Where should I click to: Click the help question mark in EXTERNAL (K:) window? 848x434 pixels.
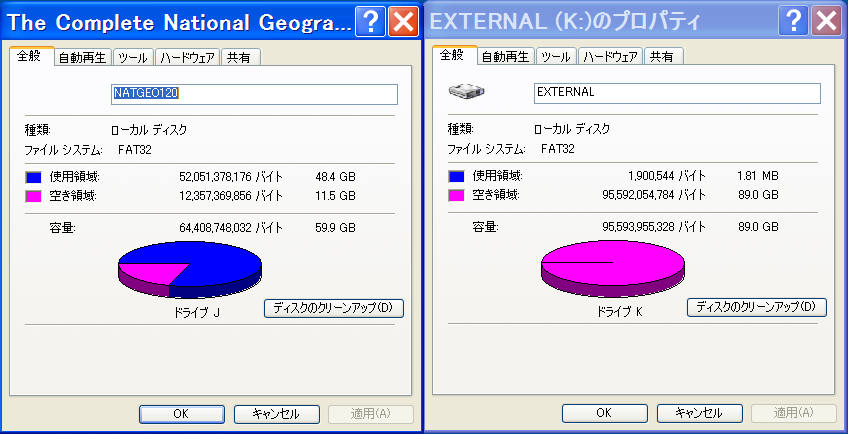[x=793, y=22]
